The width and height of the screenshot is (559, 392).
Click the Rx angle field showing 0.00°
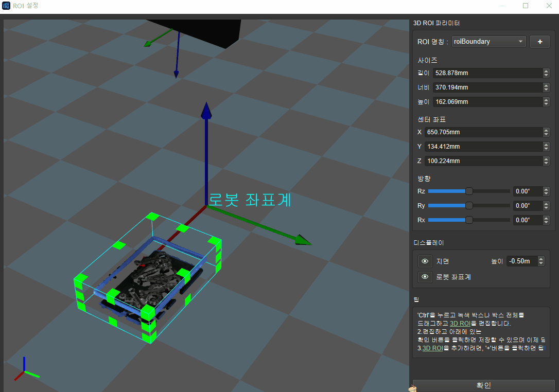click(x=528, y=220)
